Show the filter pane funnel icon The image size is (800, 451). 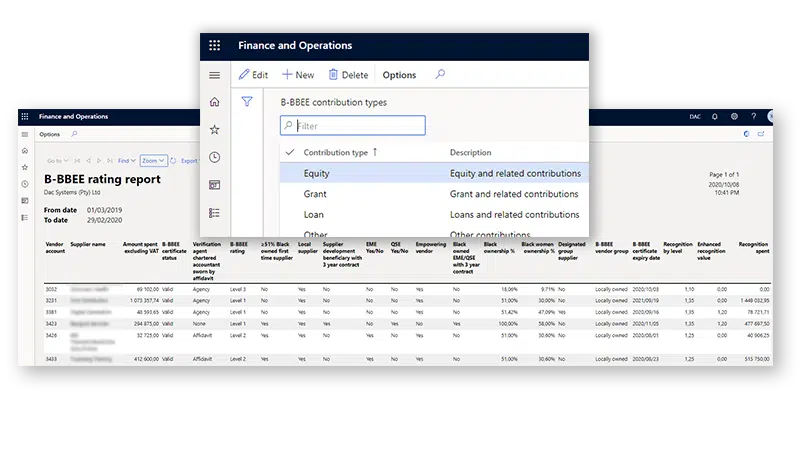(x=247, y=102)
